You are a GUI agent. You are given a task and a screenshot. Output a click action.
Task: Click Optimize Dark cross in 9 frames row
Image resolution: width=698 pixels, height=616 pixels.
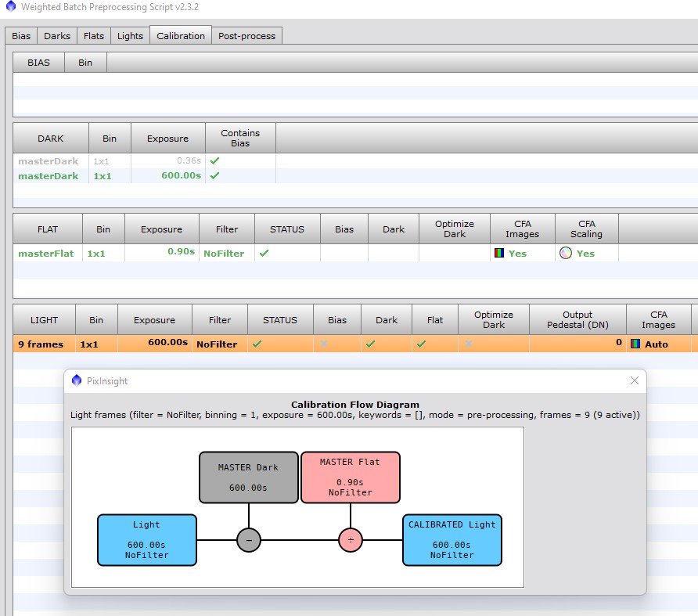coord(468,344)
